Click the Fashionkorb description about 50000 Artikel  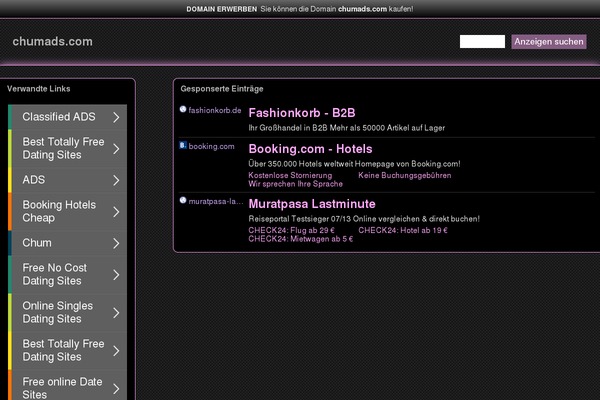tap(347, 128)
